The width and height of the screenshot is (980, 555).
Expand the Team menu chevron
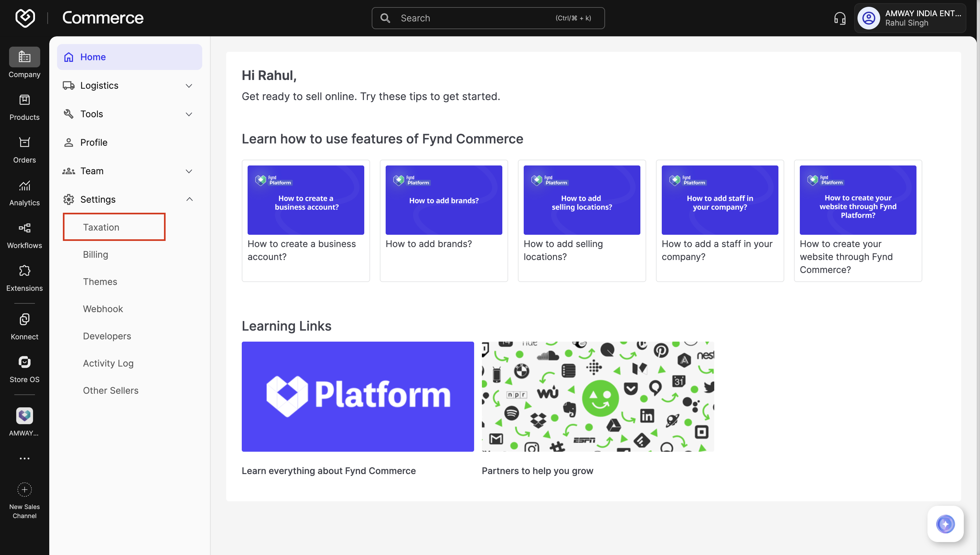coord(189,171)
